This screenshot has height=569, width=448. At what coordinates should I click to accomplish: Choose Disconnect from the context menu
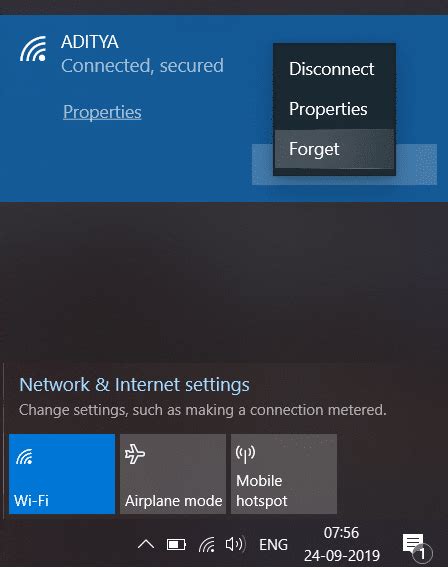331,69
